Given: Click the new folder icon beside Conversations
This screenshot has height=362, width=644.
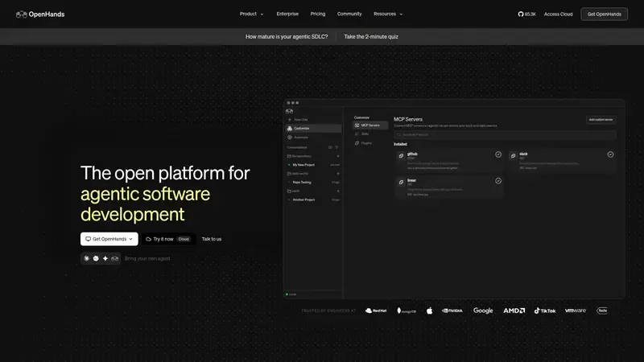Looking at the screenshot, I should pyautogui.click(x=330, y=147).
